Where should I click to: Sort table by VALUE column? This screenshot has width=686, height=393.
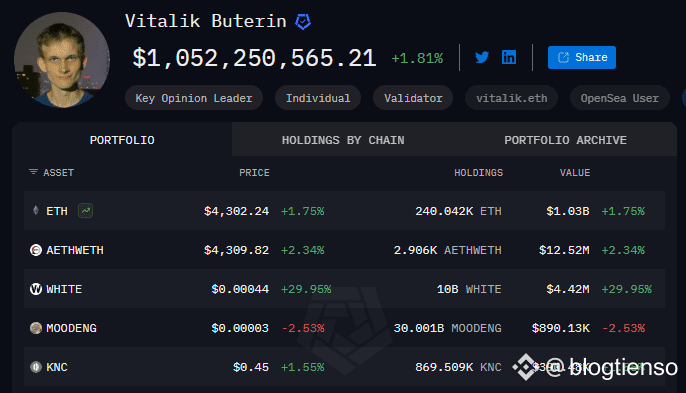pyautogui.click(x=575, y=173)
